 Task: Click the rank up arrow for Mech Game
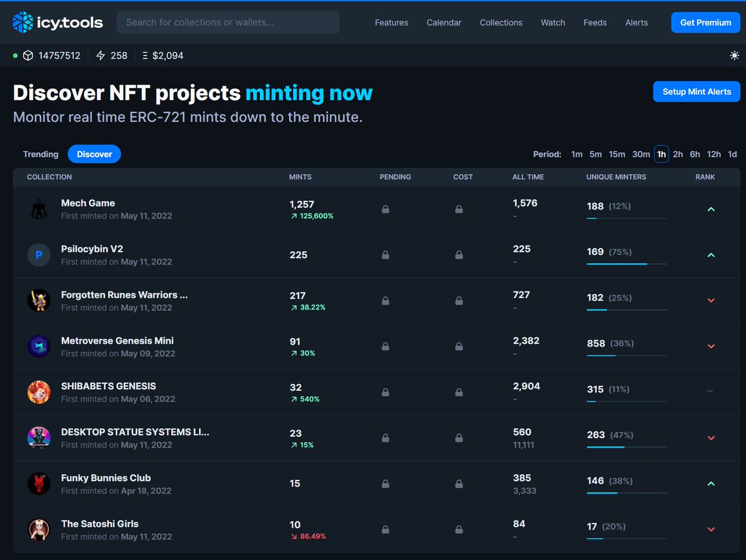coord(711,209)
